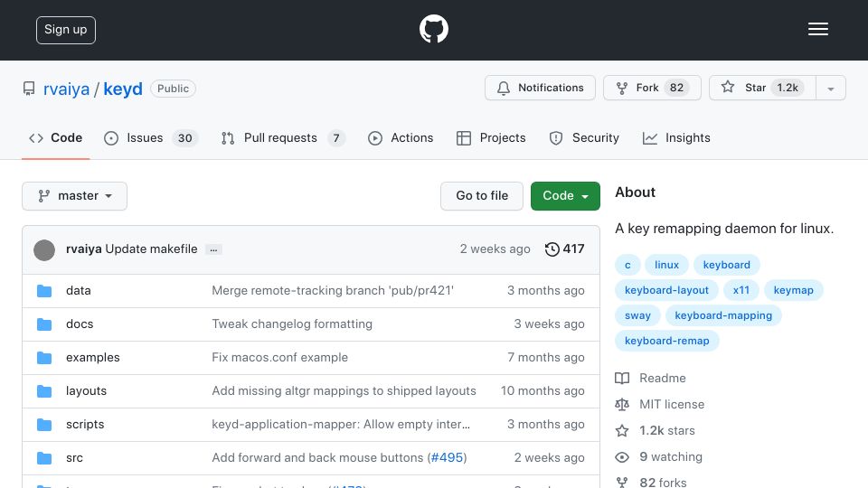Open 'Fix macos.conf example' commit message
The width and height of the screenshot is (868, 488).
pyautogui.click(x=279, y=358)
